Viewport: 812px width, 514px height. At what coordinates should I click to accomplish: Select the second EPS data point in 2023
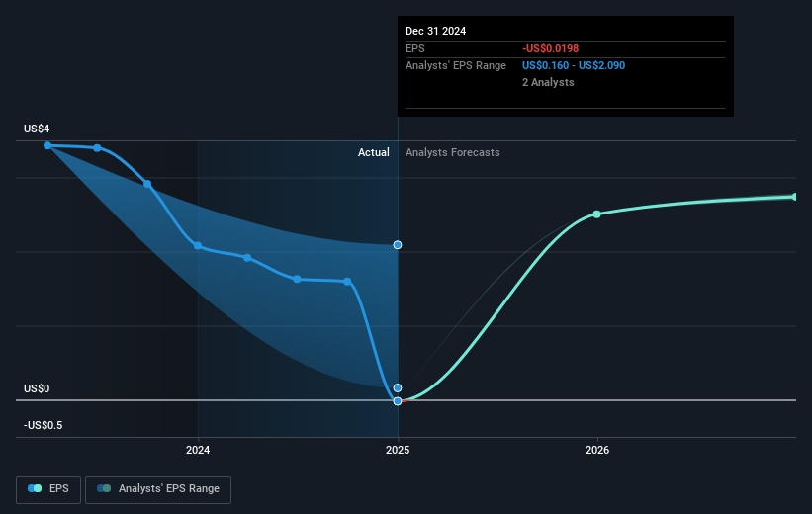tap(97, 148)
